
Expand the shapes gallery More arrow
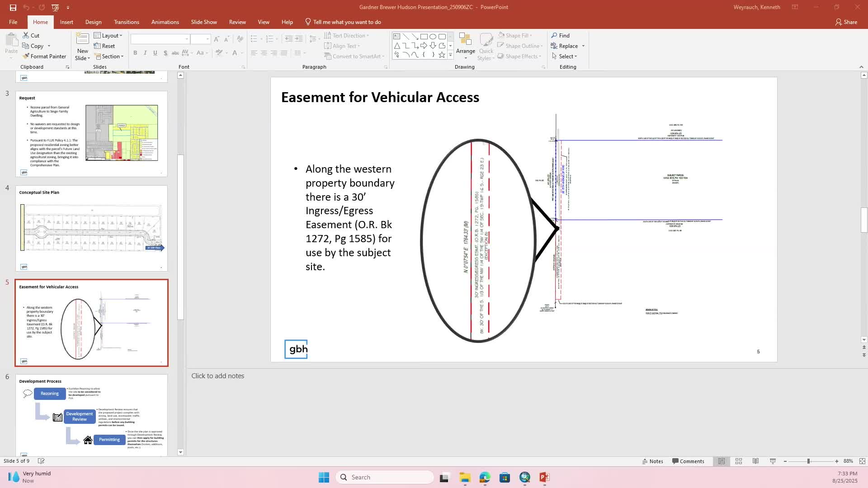[450, 55]
